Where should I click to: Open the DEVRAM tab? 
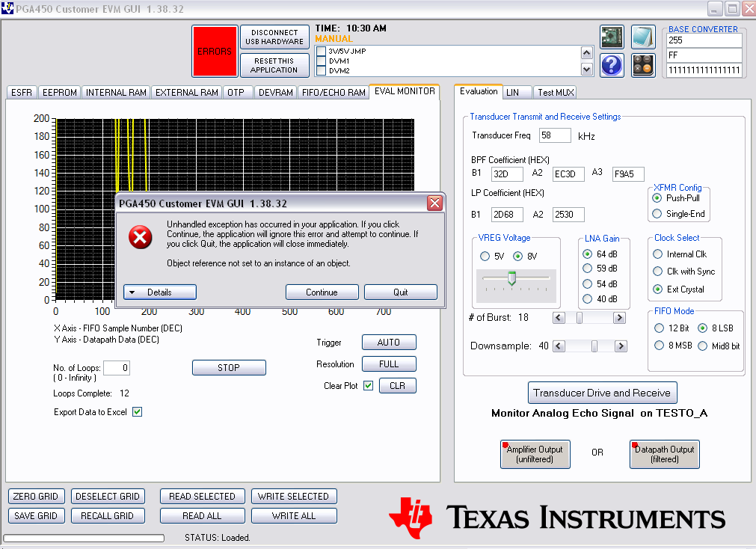coord(276,92)
